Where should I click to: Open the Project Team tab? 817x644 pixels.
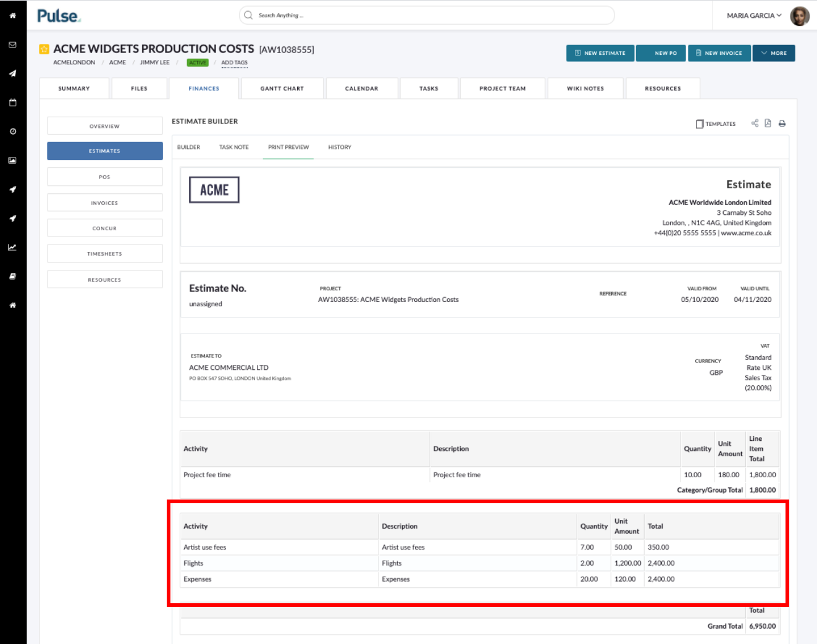[503, 88]
